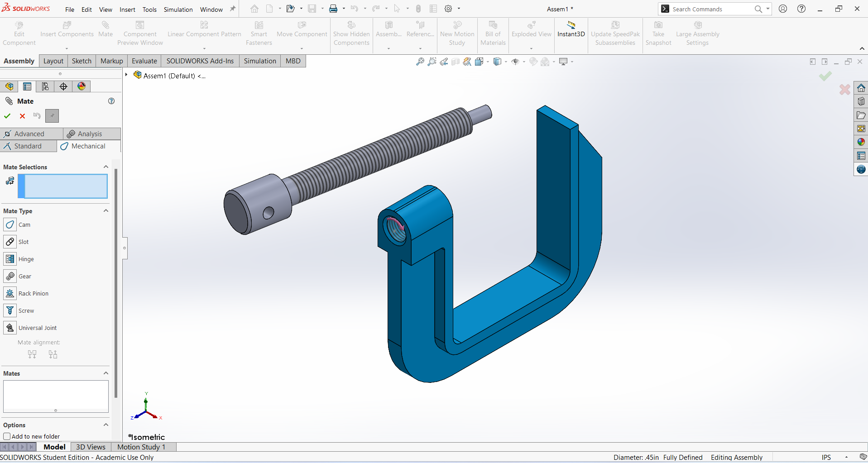The width and height of the screenshot is (868, 463).
Task: Toggle the keep visible pin button
Action: [x=52, y=116]
